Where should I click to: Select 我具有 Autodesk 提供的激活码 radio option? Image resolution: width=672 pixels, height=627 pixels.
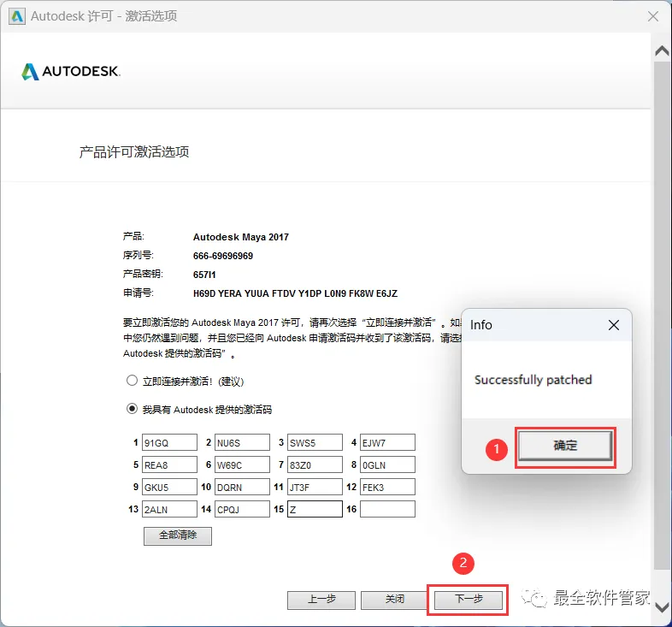click(132, 409)
